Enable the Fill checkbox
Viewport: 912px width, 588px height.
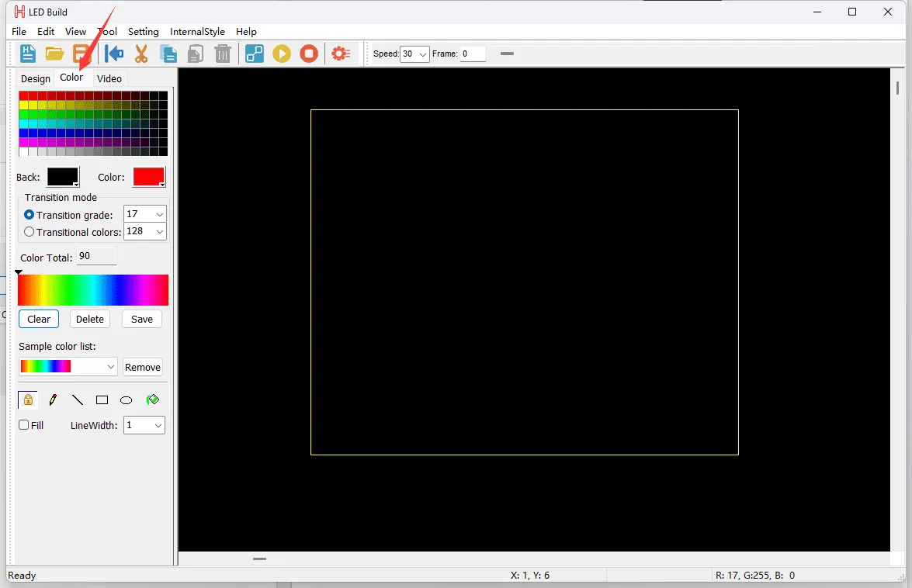(24, 425)
